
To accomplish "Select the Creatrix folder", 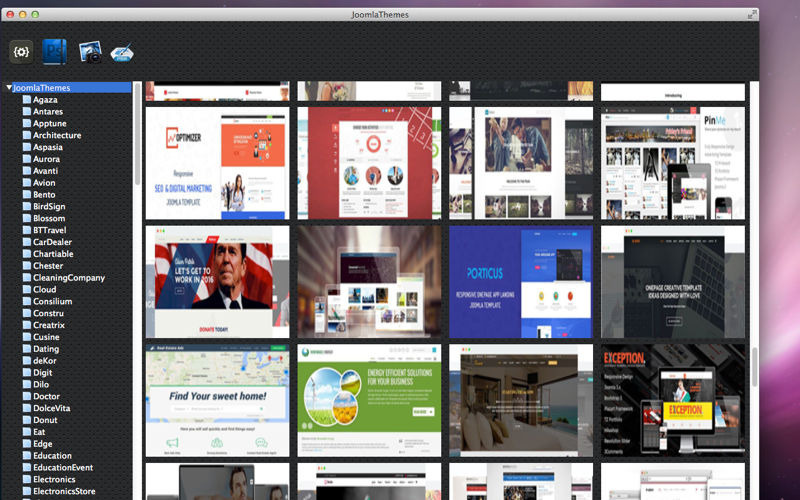I will pyautogui.click(x=48, y=325).
